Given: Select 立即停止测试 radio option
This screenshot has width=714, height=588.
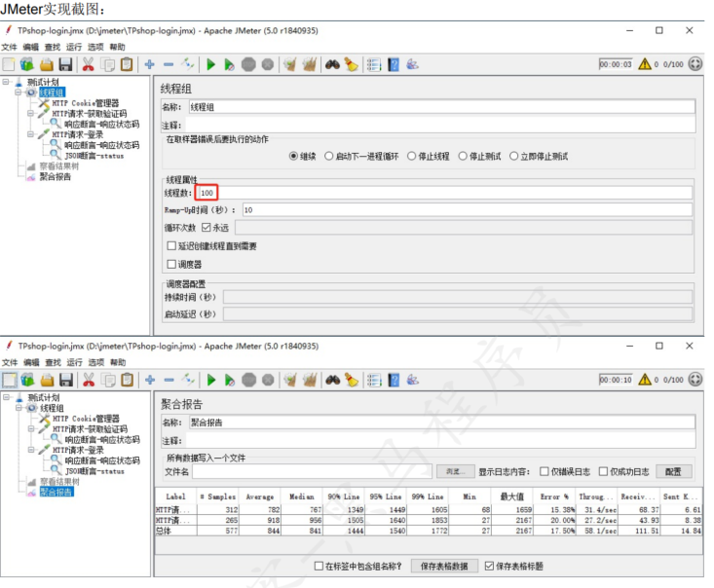Looking at the screenshot, I should click(514, 156).
